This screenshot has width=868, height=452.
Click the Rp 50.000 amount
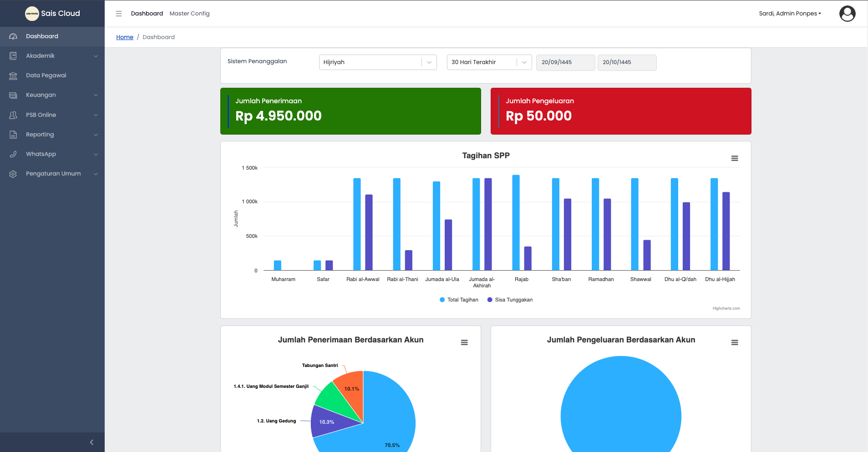coord(539,116)
